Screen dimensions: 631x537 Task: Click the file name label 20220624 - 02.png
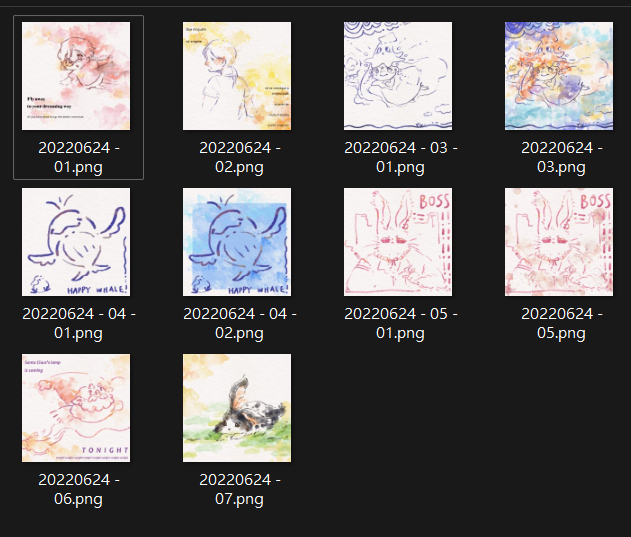pyautogui.click(x=240, y=157)
